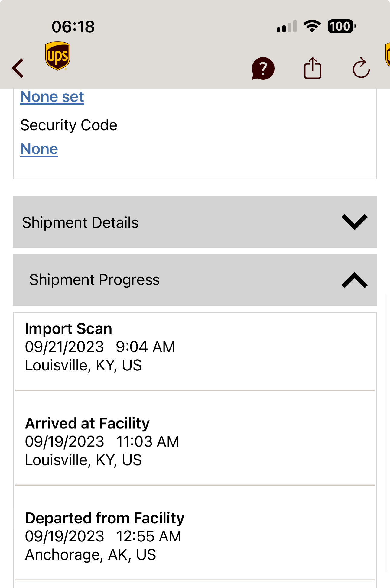
Task: Tap the battery indicator icon
Action: 342,26
